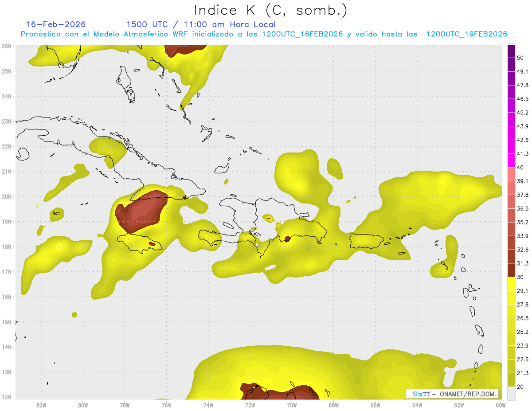Click the latitude label '24N'
Image resolution: width=532 pixels, height=411 pixels.
(x=7, y=96)
